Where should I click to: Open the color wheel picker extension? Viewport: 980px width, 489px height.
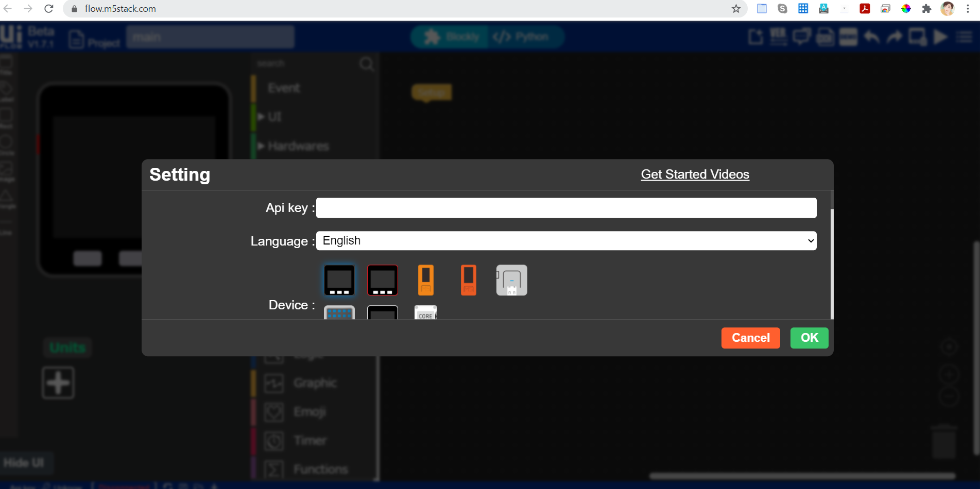(906, 9)
